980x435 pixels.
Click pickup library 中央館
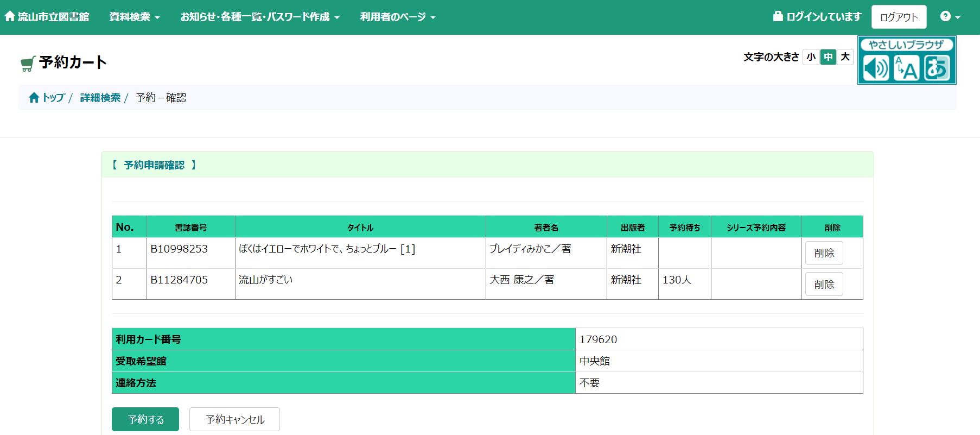coord(595,361)
